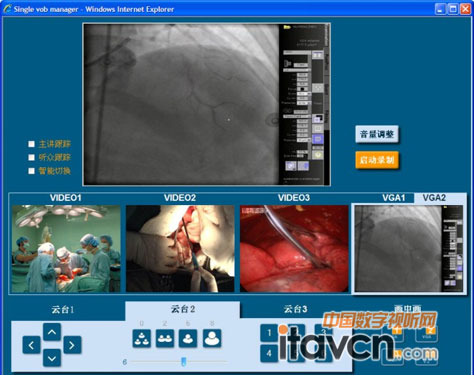Choose camera preset position 1
Viewport: 474px width, 375px height.
269,333
